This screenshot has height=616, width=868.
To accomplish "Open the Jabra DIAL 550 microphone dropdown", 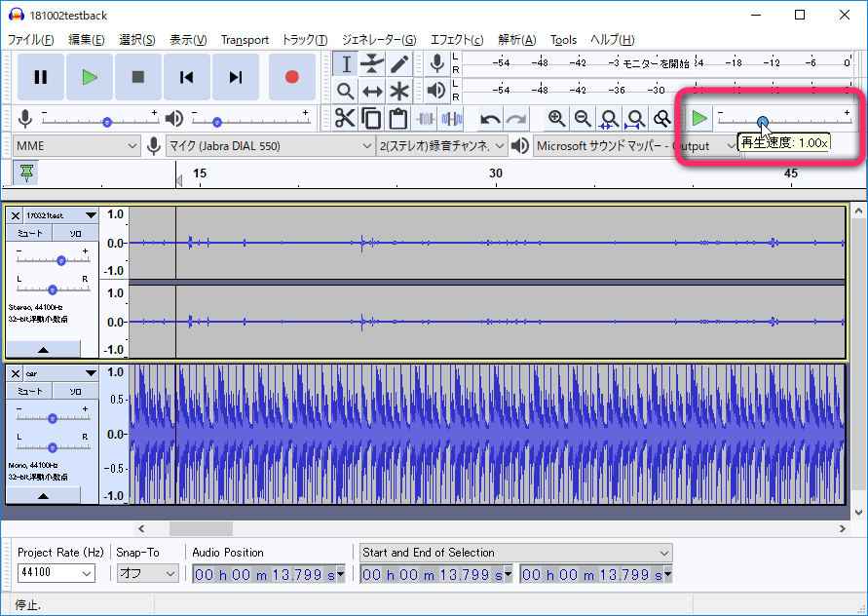I will pos(270,145).
